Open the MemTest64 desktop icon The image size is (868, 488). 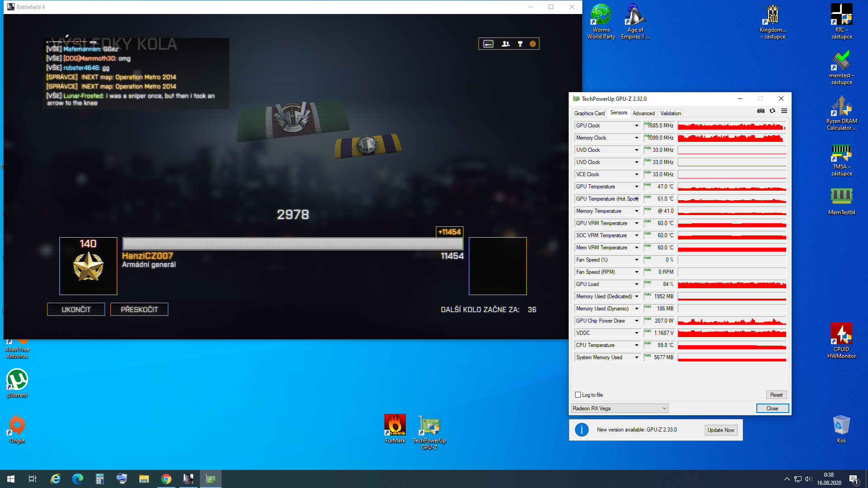point(842,201)
